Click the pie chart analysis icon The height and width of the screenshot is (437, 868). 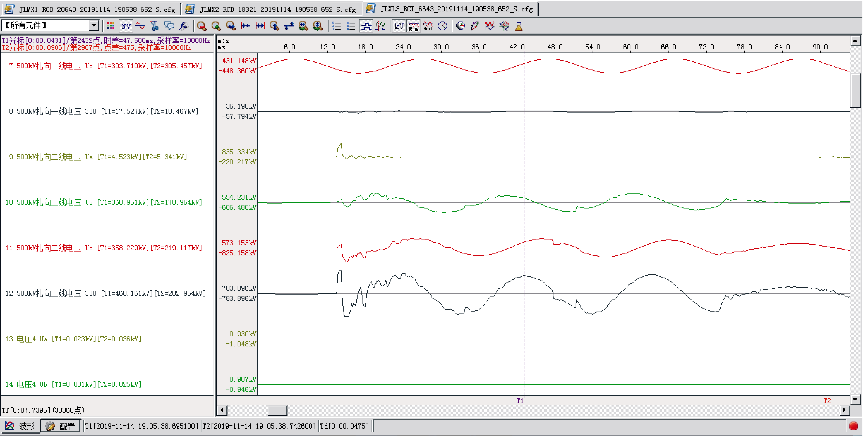460,26
